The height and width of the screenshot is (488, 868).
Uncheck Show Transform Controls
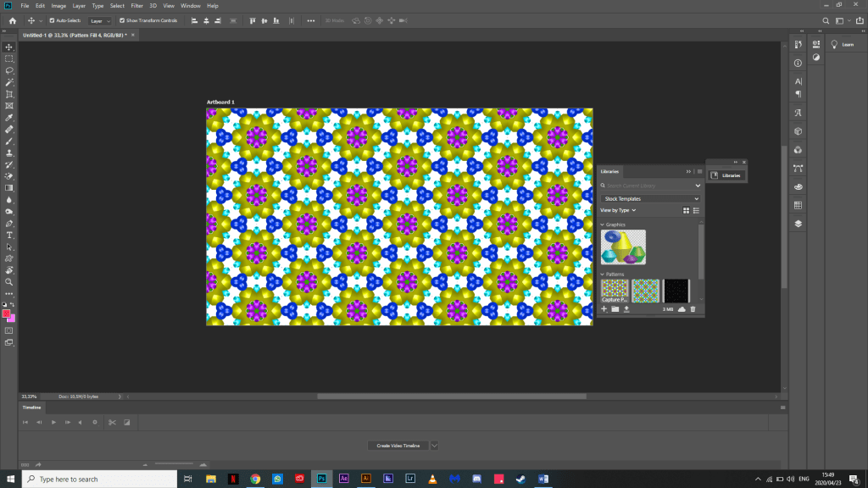(x=122, y=20)
